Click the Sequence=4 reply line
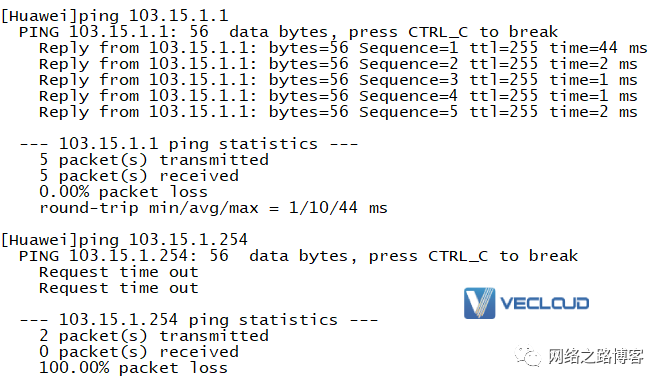This screenshot has height=386, width=665. (x=338, y=96)
